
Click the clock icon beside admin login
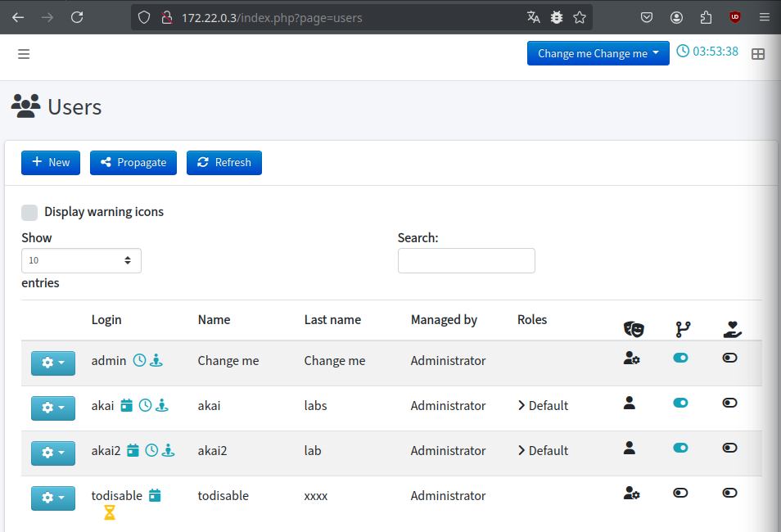click(x=139, y=360)
